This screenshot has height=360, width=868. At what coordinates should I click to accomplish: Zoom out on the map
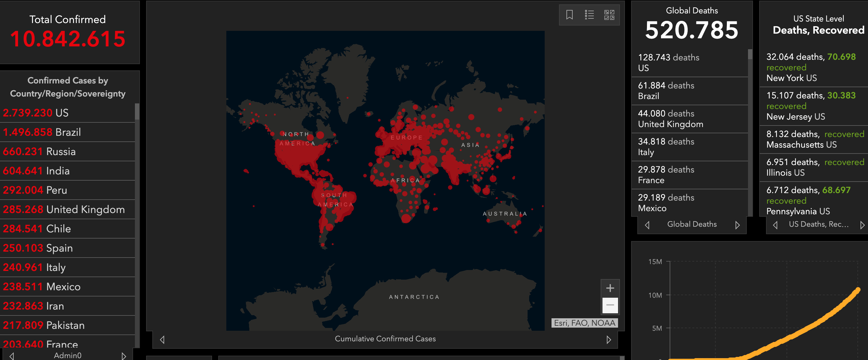610,305
